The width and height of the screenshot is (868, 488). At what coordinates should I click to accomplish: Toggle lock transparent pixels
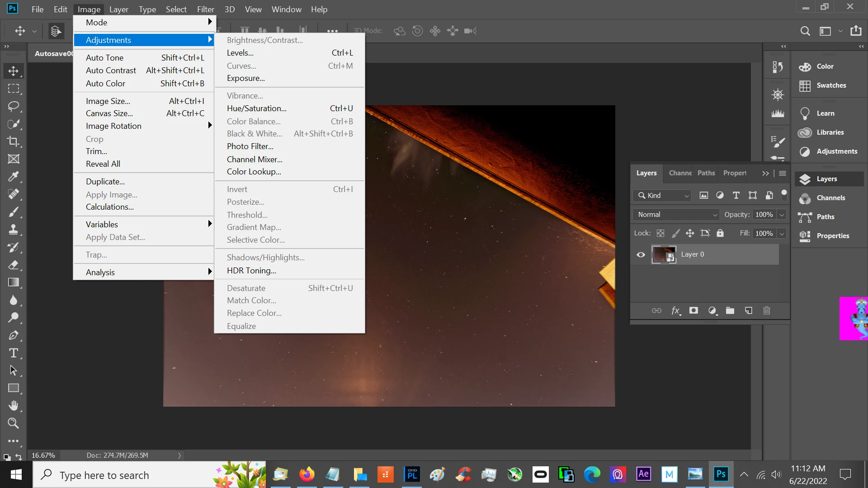[660, 233]
